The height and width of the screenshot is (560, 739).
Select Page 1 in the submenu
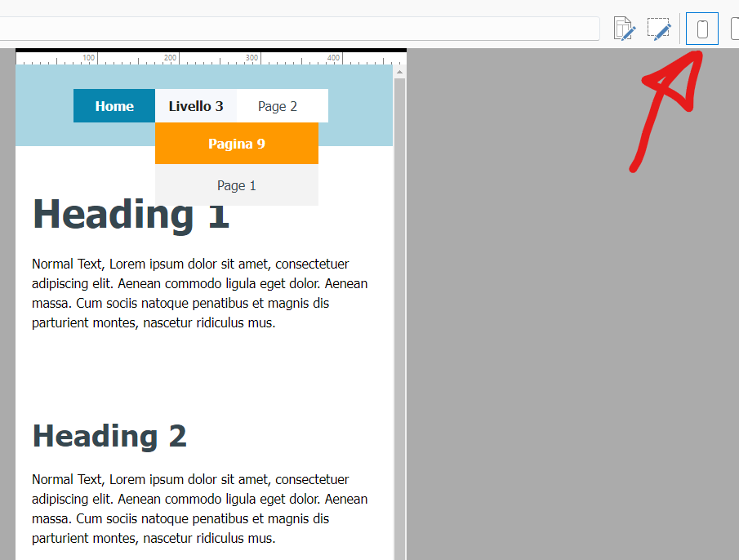click(237, 185)
